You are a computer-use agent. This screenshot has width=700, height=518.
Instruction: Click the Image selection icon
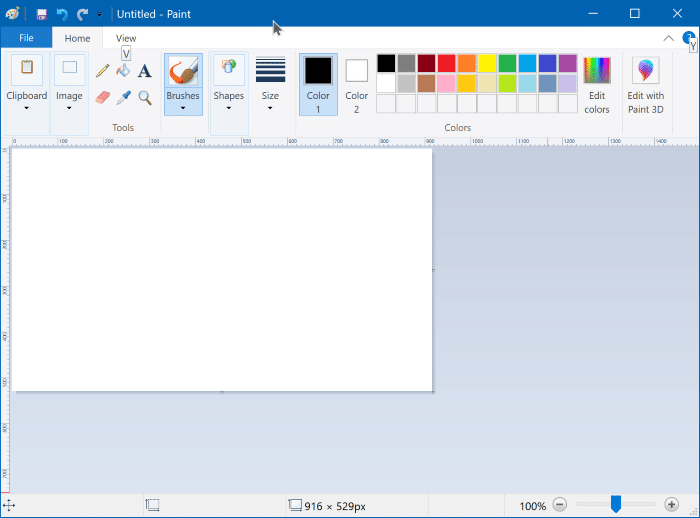[69, 69]
